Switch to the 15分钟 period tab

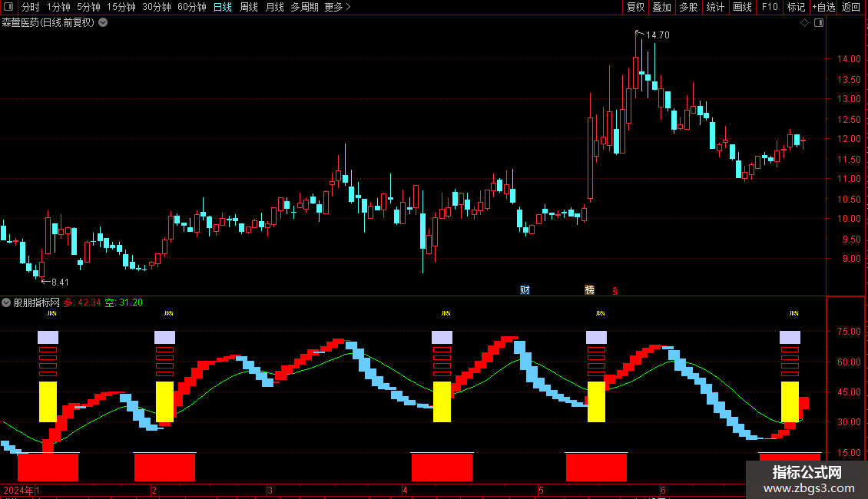pos(121,7)
